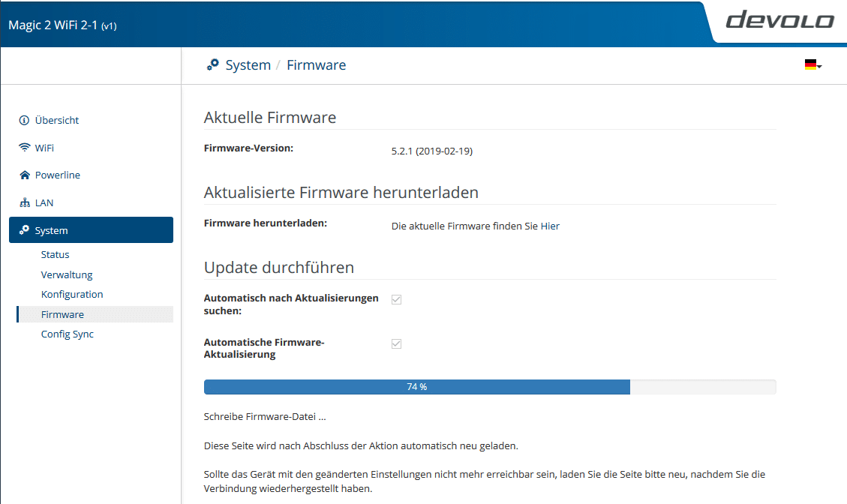Image resolution: width=847 pixels, height=504 pixels.
Task: Click the Powerline house icon
Action: click(24, 175)
